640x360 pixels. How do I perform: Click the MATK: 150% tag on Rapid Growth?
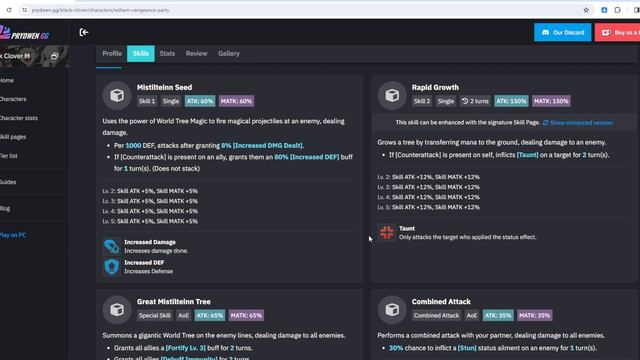551,101
